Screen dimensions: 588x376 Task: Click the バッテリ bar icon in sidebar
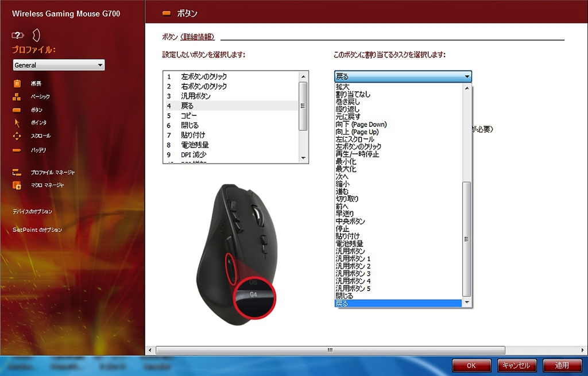pyautogui.click(x=17, y=150)
